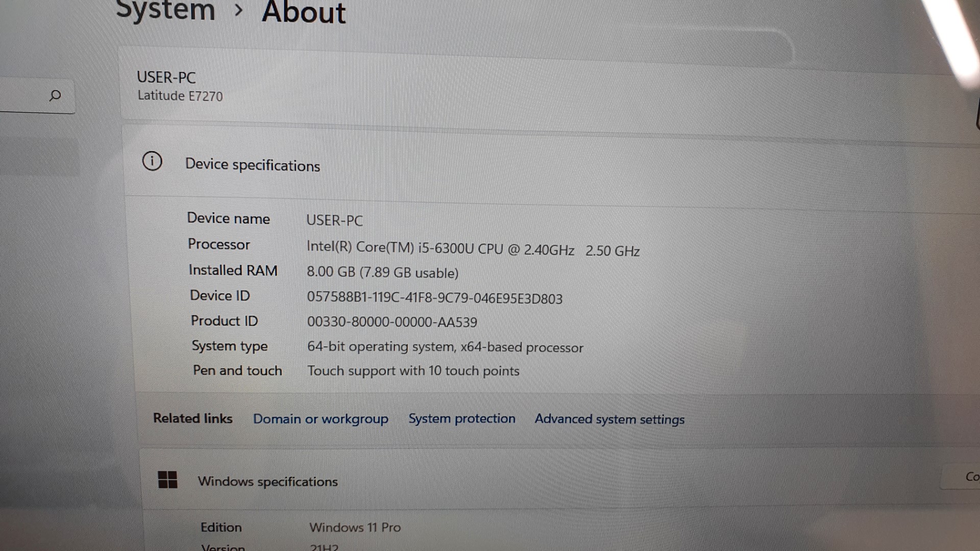Click the Related links label
This screenshot has width=980, height=551.
tap(192, 418)
